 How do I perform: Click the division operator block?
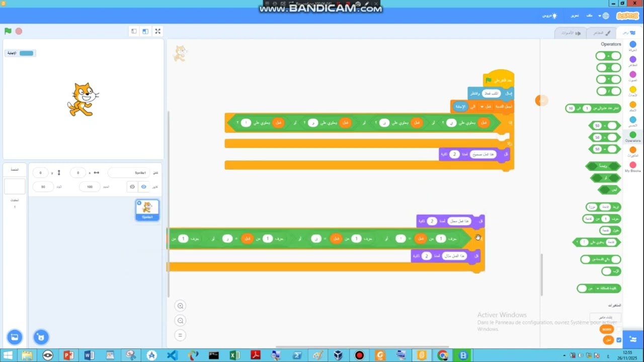point(608,91)
